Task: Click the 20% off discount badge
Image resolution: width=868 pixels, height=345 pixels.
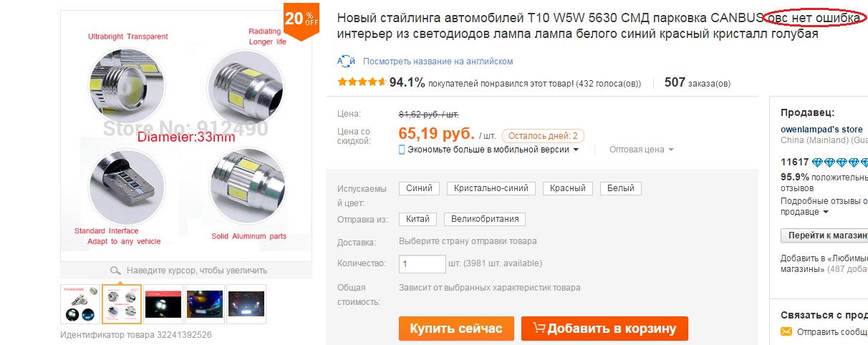Action: pyautogui.click(x=302, y=19)
